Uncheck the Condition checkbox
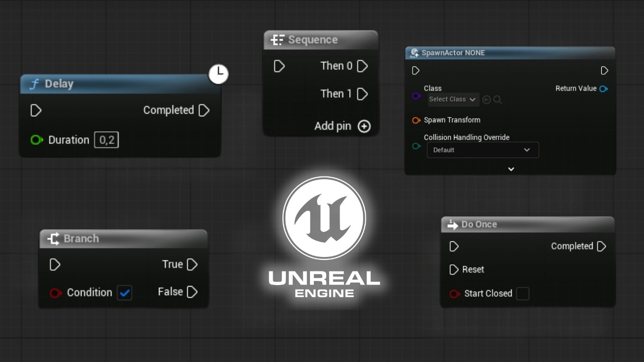 124,293
